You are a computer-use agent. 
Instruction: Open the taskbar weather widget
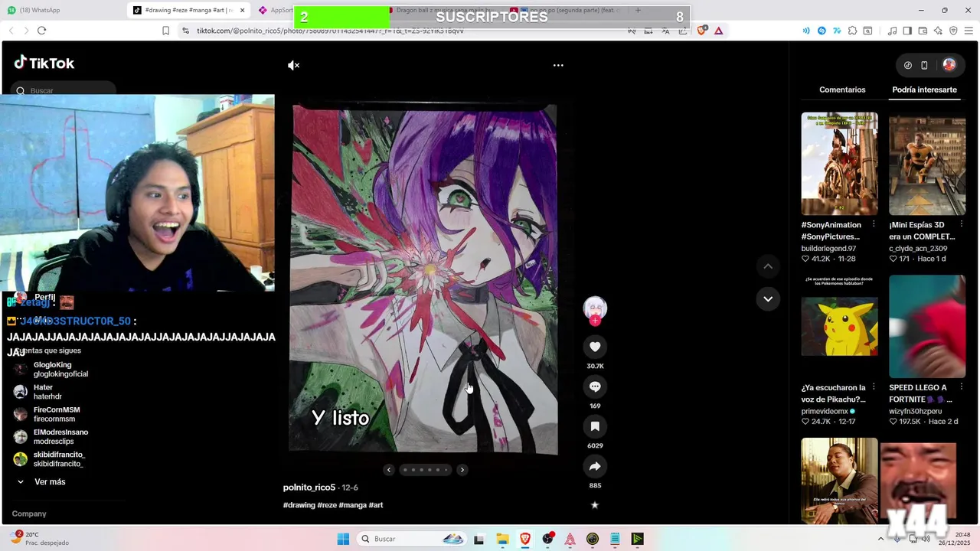pos(40,539)
